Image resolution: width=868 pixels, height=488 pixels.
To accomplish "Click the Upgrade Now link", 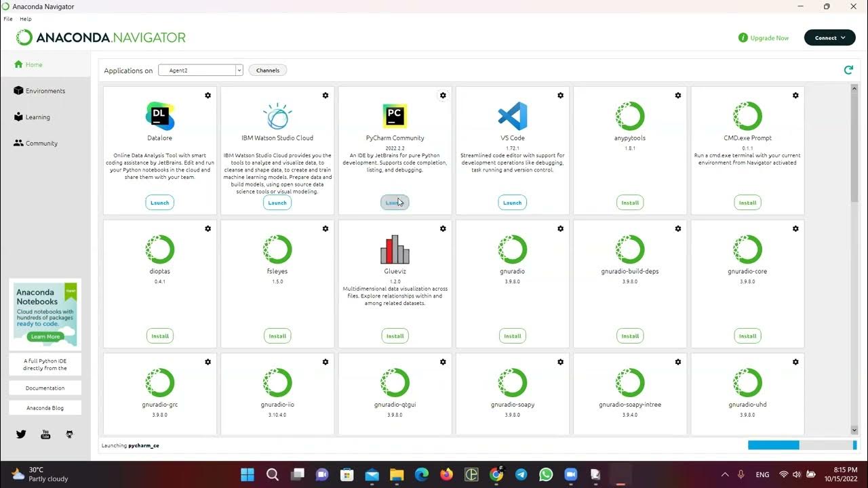I will click(x=764, y=38).
